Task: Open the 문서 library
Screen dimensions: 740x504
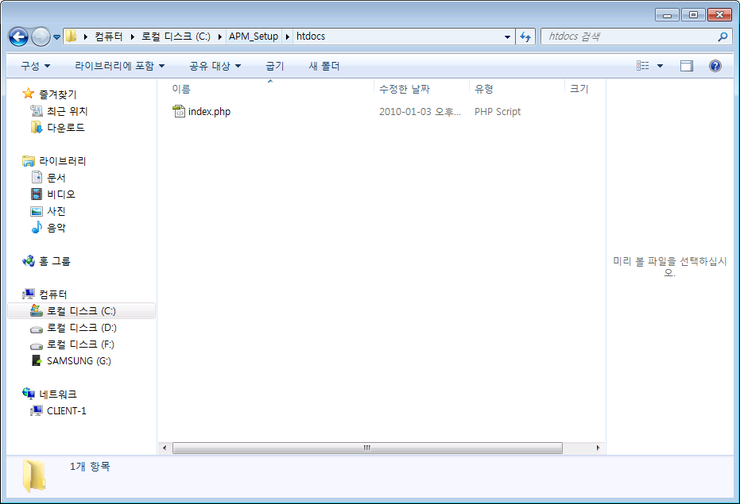Action: (x=56, y=178)
